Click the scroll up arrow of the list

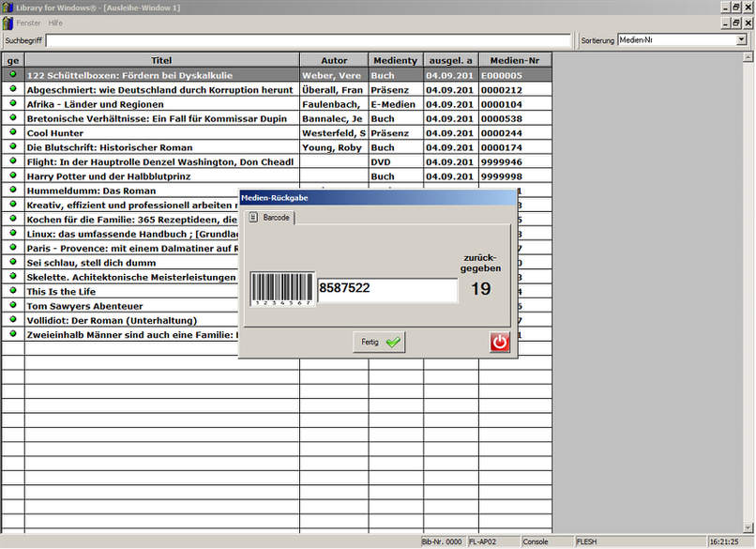[x=748, y=57]
